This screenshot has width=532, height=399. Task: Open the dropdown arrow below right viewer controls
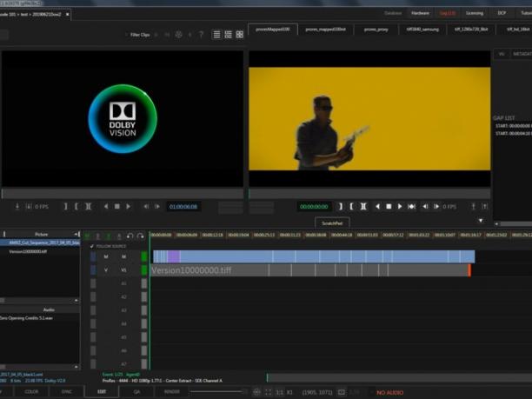(x=481, y=221)
